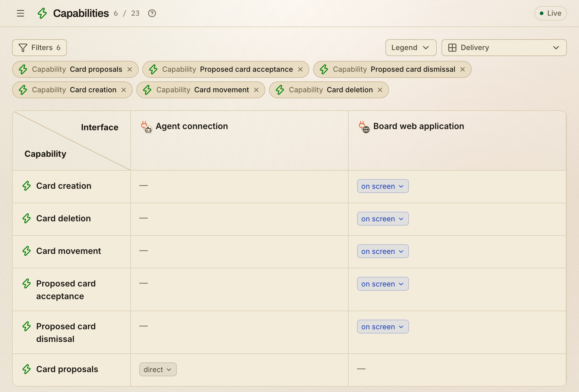Open the on screen dropdown for Card creation
Viewport: 579px width, 392px height.
coord(383,186)
